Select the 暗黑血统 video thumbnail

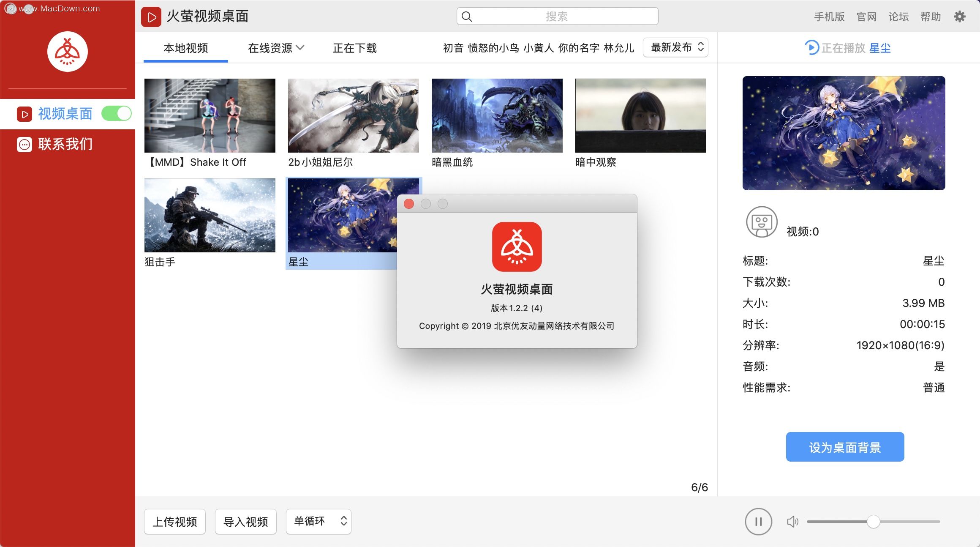(x=497, y=115)
